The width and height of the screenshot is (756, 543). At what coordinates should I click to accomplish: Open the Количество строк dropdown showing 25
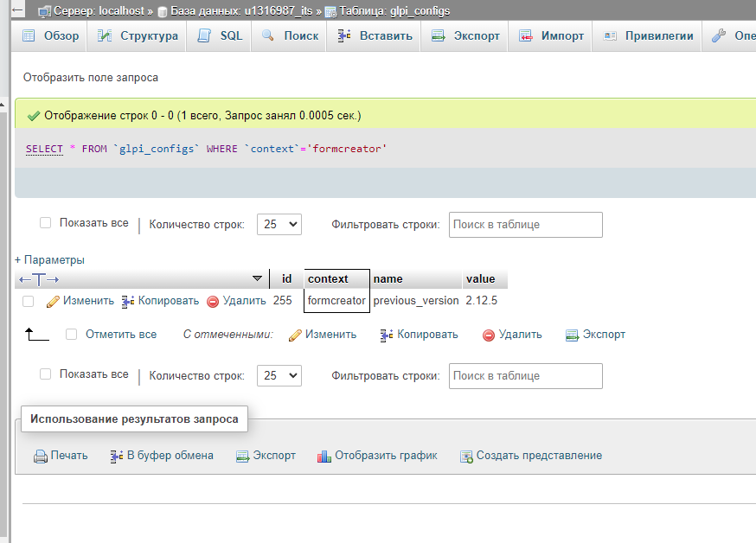pyautogui.click(x=279, y=223)
